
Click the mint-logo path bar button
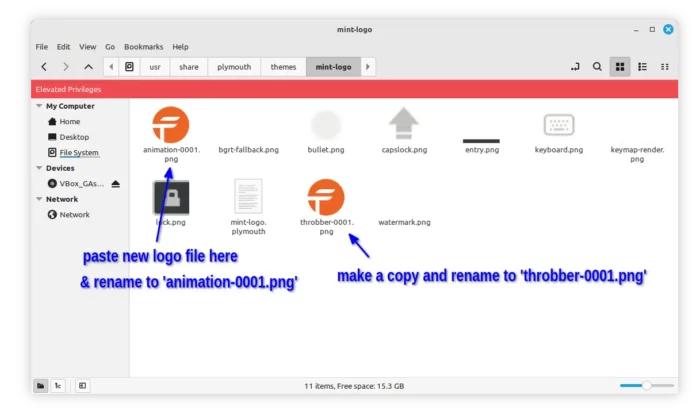coord(333,67)
